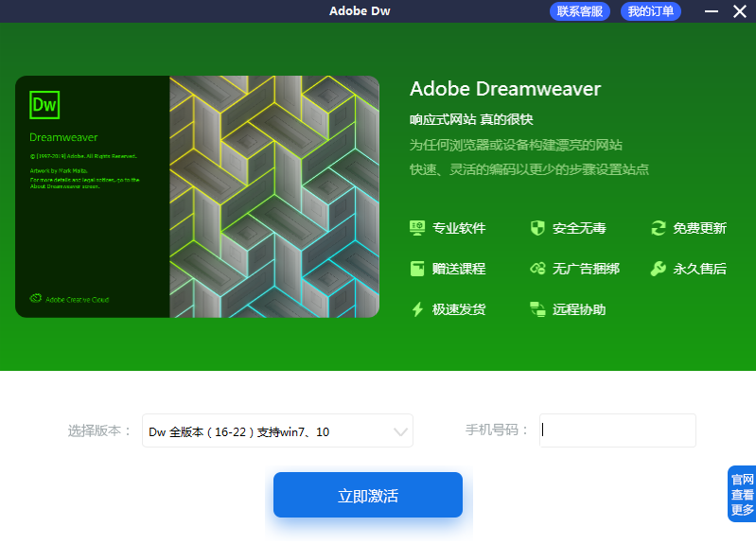The height and width of the screenshot is (544, 756).
Task: Click the Adobe Dw title text
Action: pos(360,11)
